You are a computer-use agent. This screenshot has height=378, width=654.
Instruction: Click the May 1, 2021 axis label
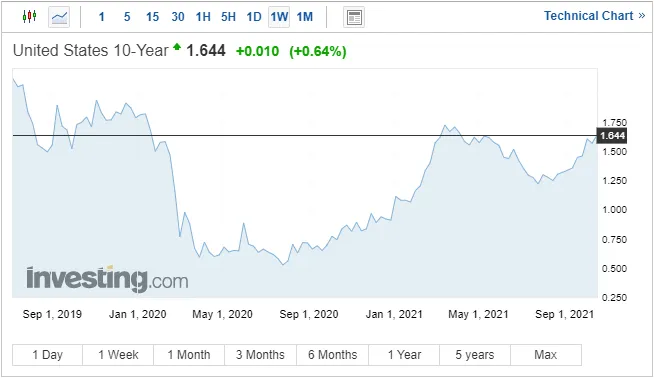[x=478, y=314]
